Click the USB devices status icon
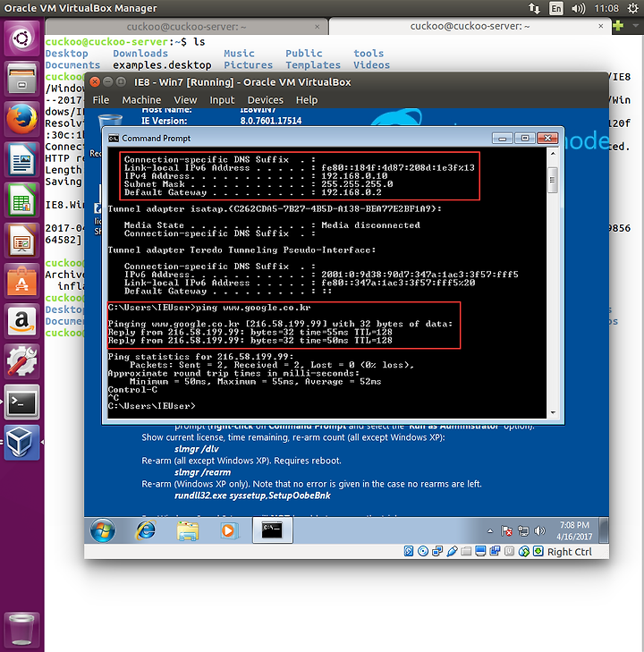 coord(452,551)
